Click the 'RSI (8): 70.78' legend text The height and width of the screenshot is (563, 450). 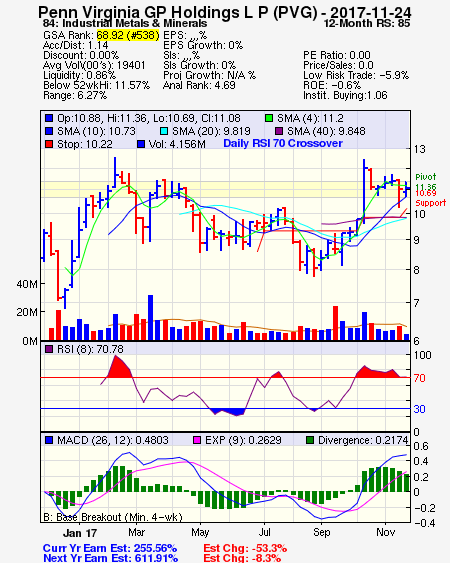click(90, 349)
